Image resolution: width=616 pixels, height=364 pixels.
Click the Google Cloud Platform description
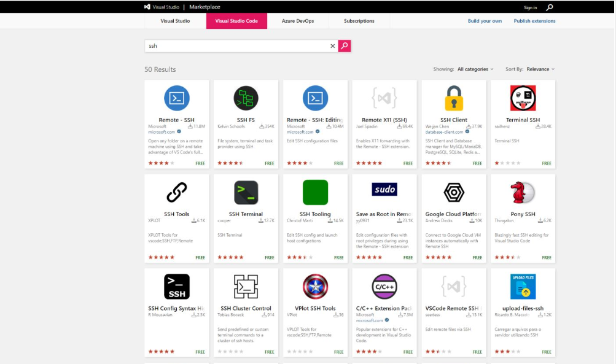(452, 241)
